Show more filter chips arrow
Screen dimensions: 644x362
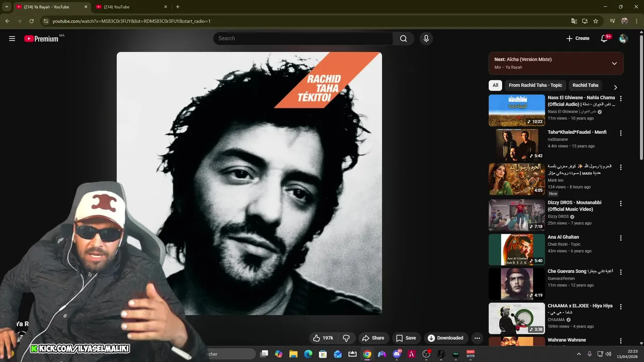click(615, 87)
